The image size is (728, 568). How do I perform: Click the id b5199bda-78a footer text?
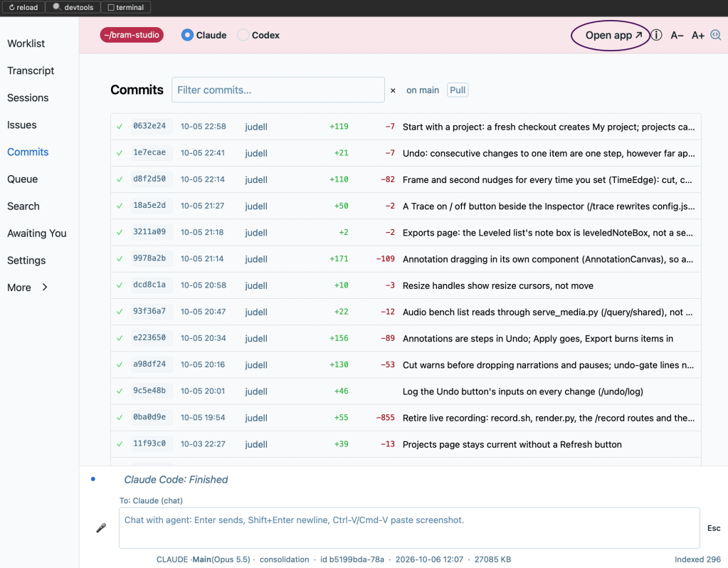(x=352, y=559)
